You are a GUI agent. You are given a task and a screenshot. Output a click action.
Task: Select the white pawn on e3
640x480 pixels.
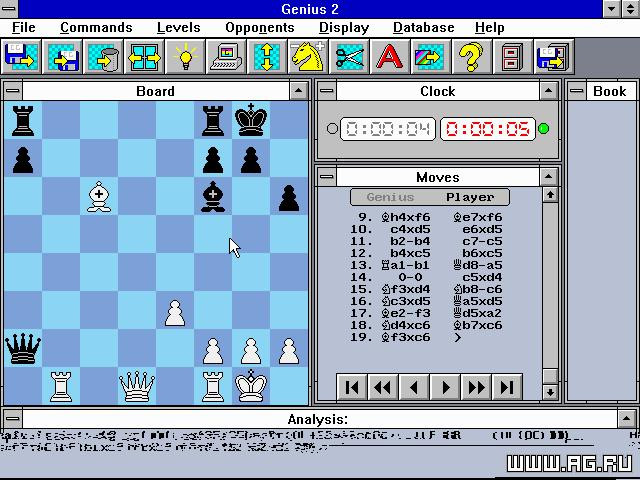[x=175, y=313]
